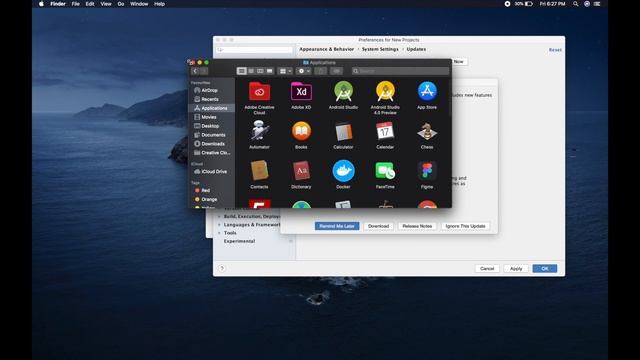Open the File menu
The image size is (640, 360).
[x=76, y=4]
